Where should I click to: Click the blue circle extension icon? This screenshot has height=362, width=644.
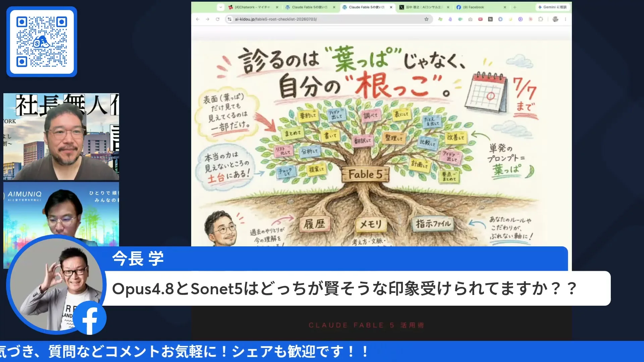500,19
